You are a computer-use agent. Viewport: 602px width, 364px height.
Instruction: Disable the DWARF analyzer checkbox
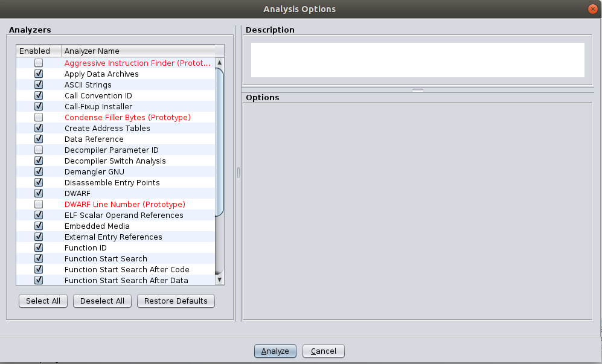39,194
